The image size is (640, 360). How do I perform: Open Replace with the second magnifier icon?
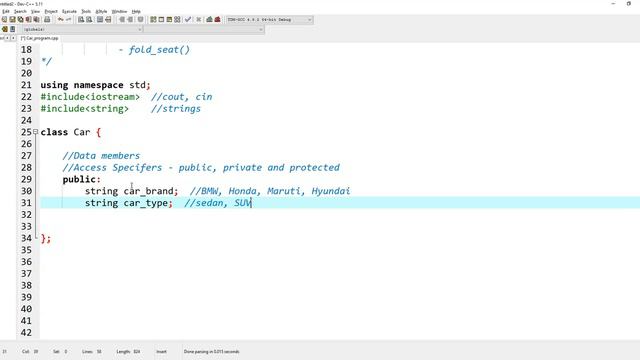pyautogui.click(x=89, y=20)
